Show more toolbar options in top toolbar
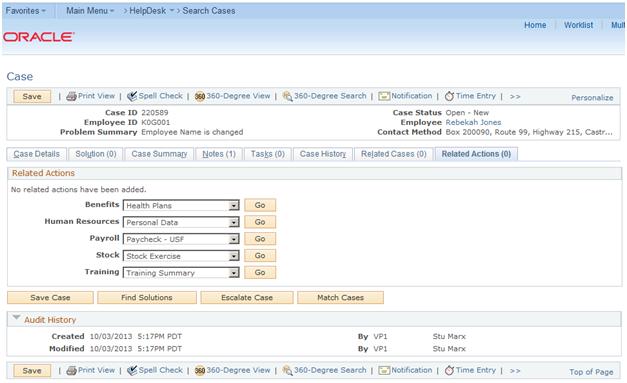The width and height of the screenshot is (627, 383). click(515, 96)
